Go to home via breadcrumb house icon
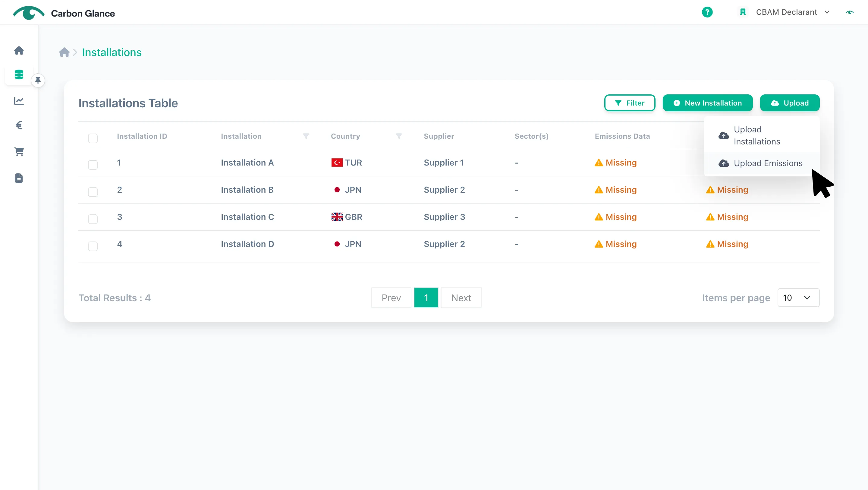 pos(64,52)
